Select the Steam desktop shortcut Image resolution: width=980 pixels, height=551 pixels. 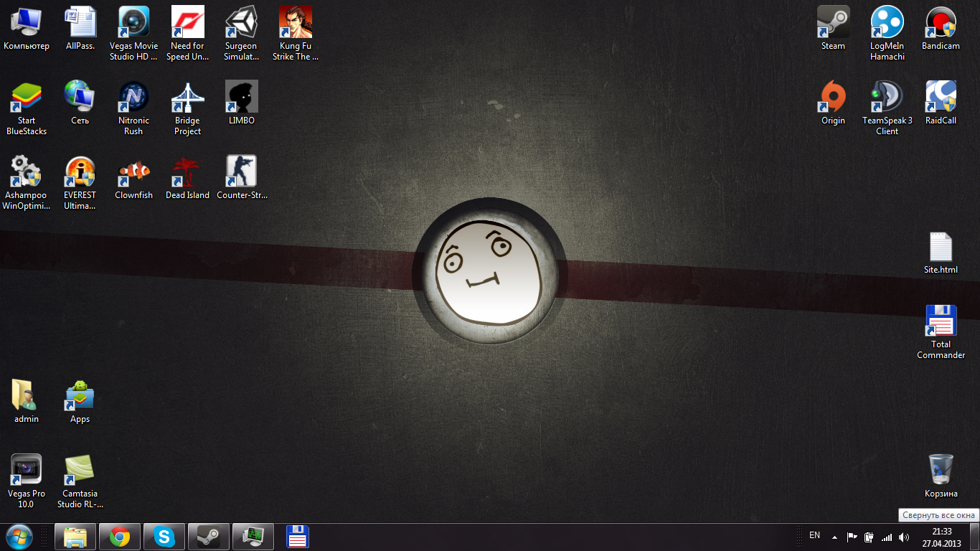[x=834, y=29]
